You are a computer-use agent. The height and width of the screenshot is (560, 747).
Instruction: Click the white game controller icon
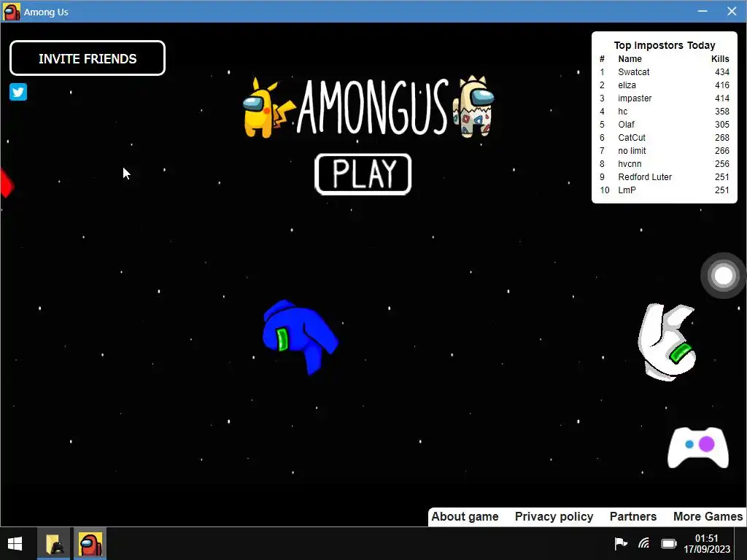(698, 448)
